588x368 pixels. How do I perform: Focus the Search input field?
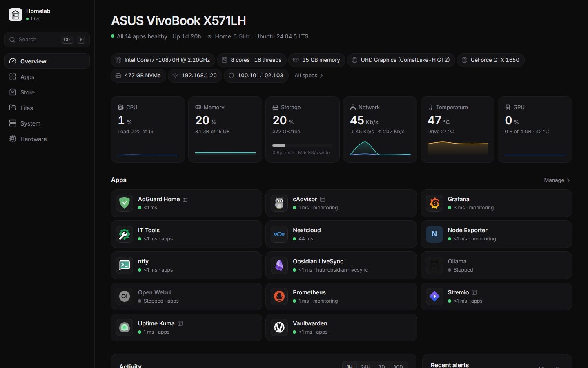point(47,40)
